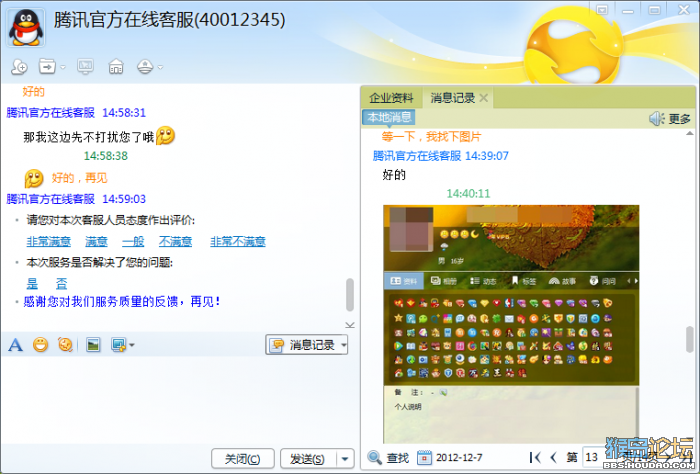The height and width of the screenshot is (474, 700).
Task: Open the calendar date picker icon
Action: click(x=425, y=457)
